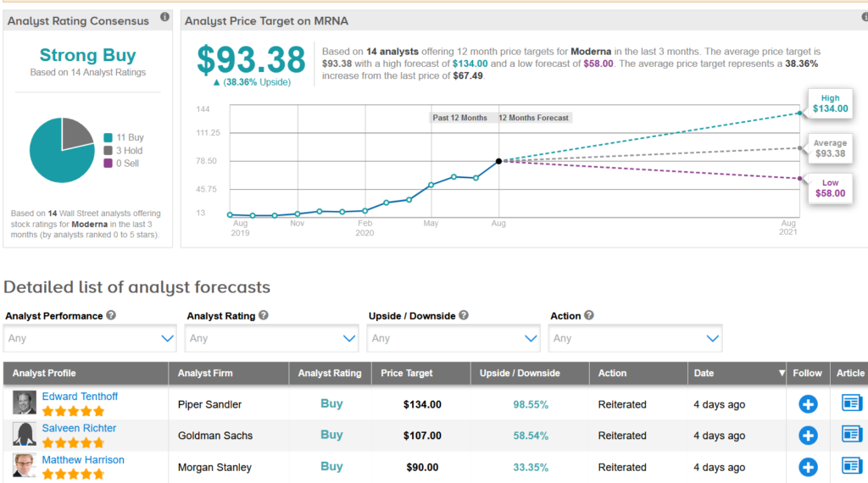Click the (38.36% Upside) label
This screenshot has width=868, height=483.
pos(257,82)
